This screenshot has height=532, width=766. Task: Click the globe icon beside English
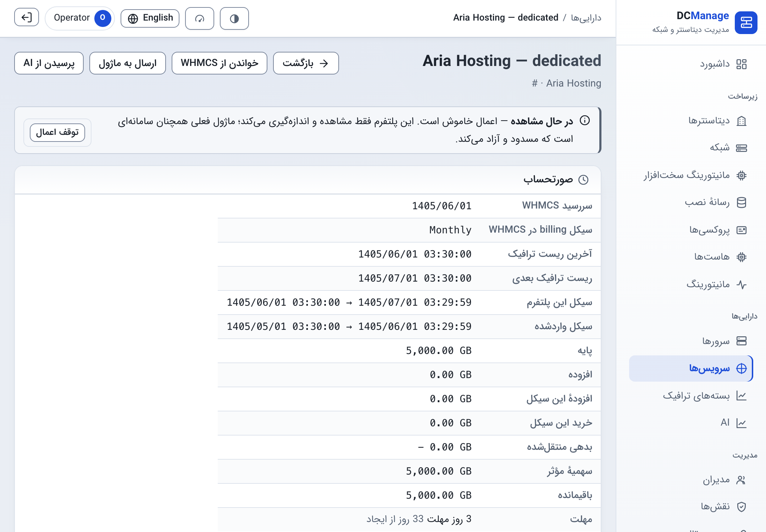133,18
